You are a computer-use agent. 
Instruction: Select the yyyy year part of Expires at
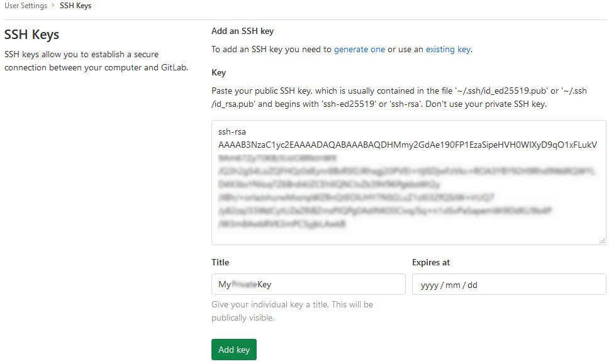click(x=429, y=285)
